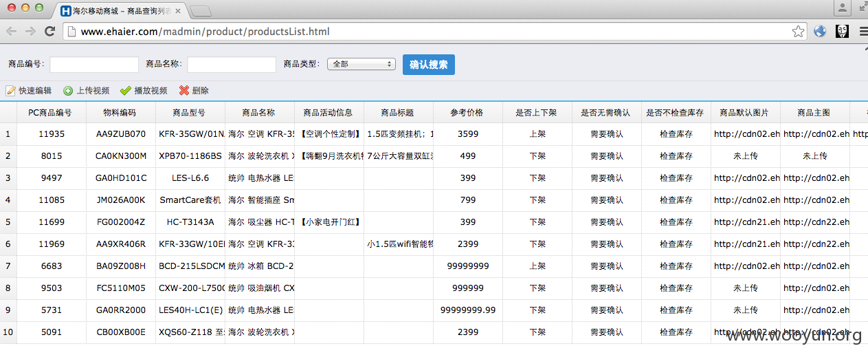Focus the 商品名称 input field
The image size is (868, 355).
pyautogui.click(x=232, y=64)
